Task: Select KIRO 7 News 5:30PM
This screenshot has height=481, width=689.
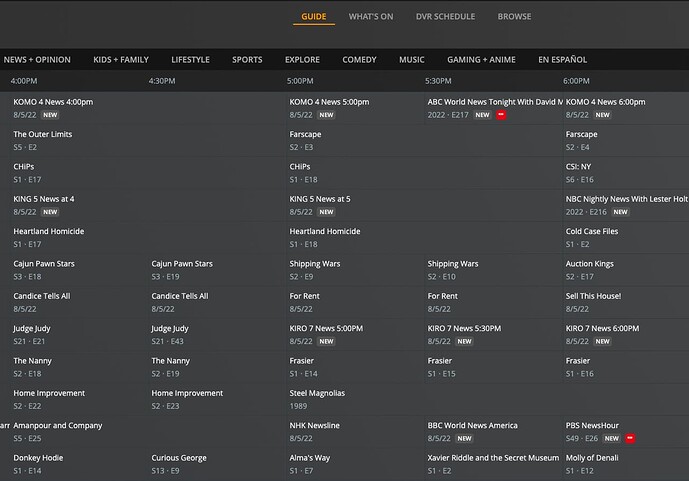Action: point(493,335)
